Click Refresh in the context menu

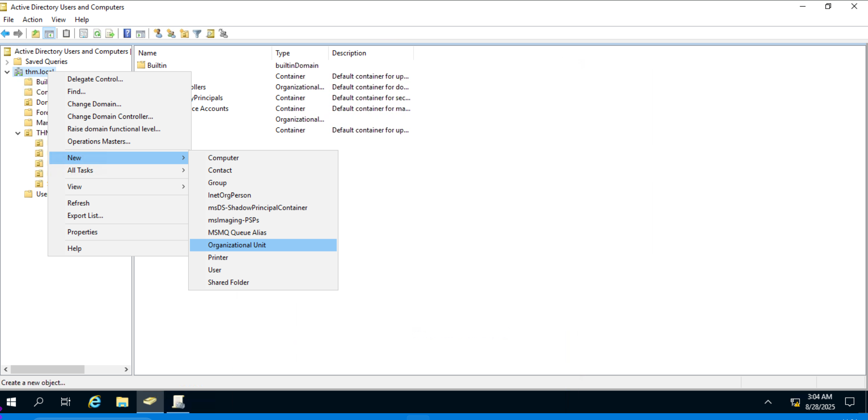point(118,203)
